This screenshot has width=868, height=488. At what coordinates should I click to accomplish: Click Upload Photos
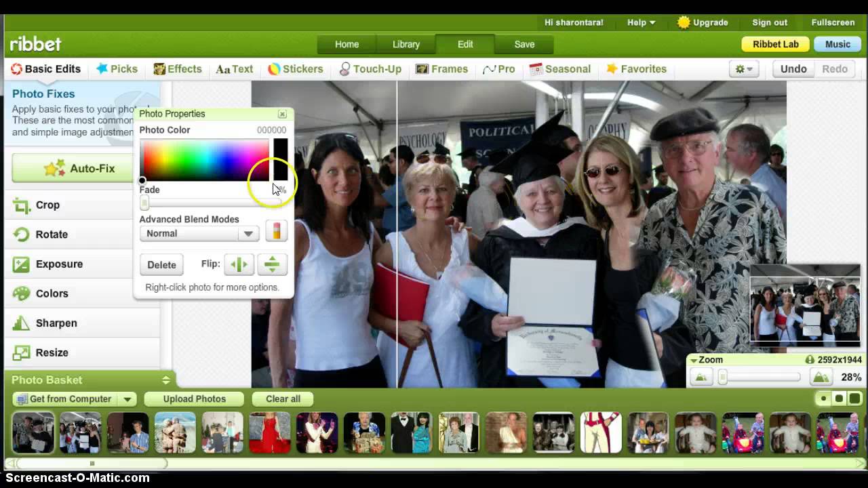tap(195, 399)
